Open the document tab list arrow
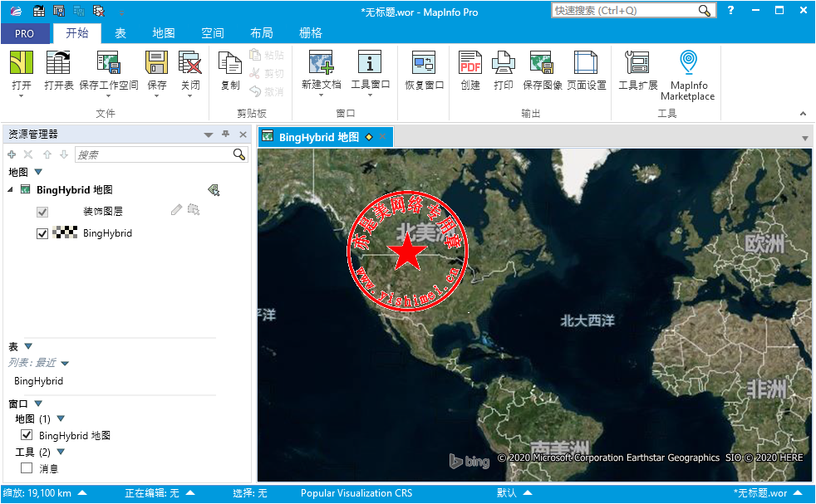Viewport: 816px width, 504px height. click(805, 139)
